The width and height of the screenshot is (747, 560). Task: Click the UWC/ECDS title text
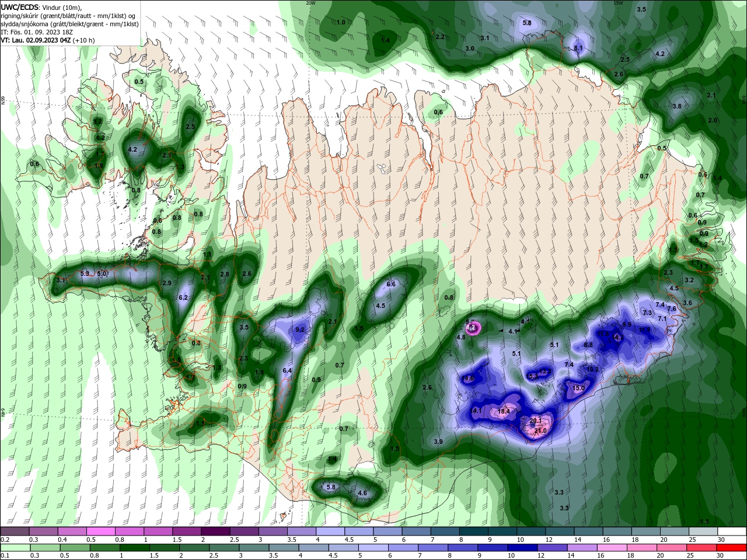pos(20,7)
